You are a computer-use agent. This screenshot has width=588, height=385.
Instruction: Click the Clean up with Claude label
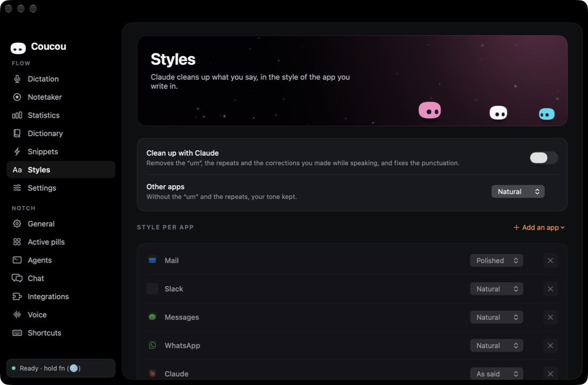(182, 153)
